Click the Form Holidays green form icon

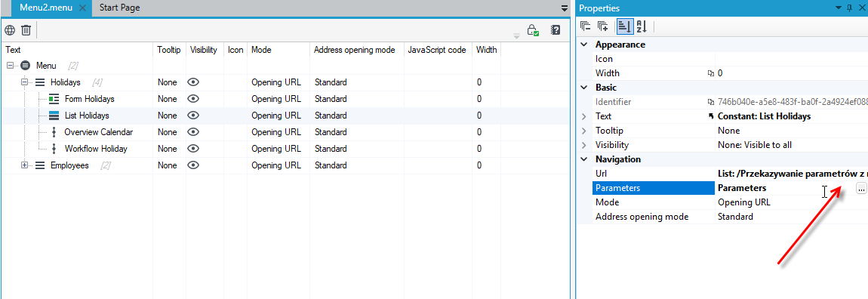tap(54, 99)
